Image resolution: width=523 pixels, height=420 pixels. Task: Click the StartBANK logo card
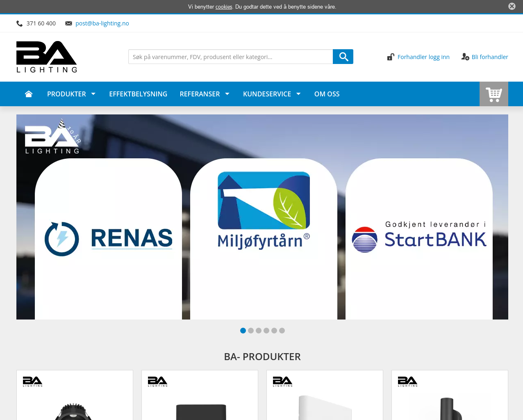click(419, 239)
